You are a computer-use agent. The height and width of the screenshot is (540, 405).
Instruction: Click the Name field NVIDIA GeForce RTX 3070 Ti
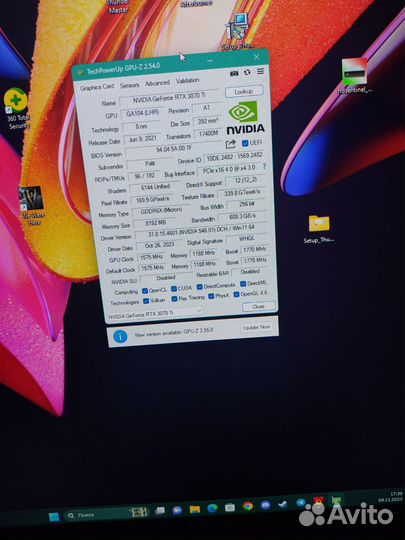click(x=169, y=98)
